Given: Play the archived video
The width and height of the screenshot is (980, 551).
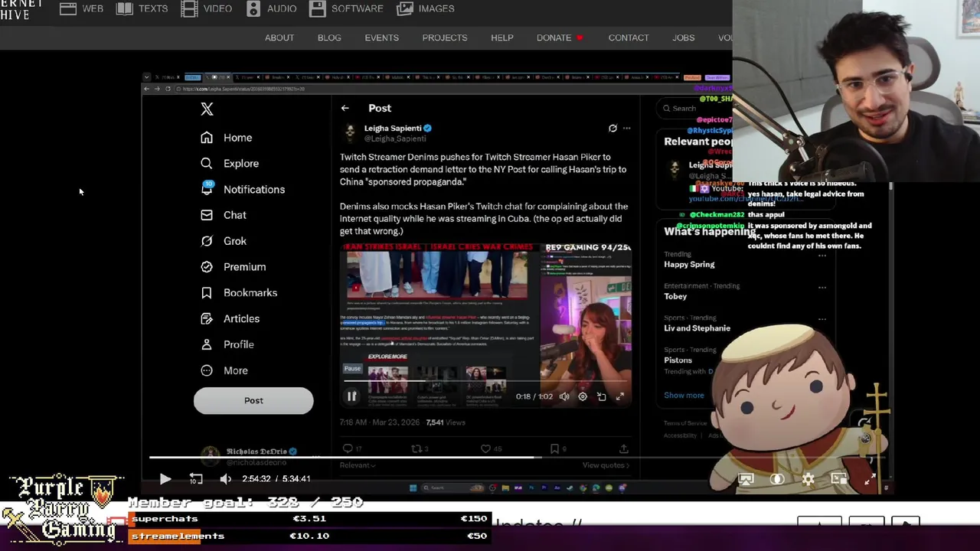Looking at the screenshot, I should tap(165, 479).
